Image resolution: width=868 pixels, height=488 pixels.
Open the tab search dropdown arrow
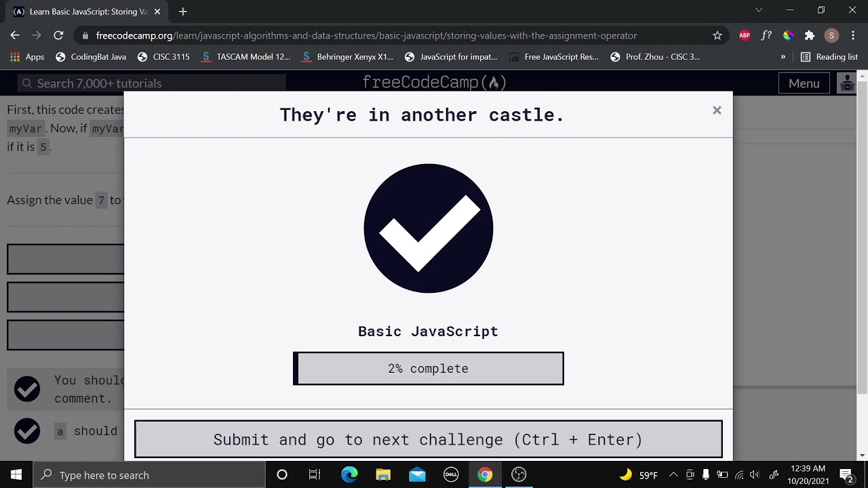(759, 10)
